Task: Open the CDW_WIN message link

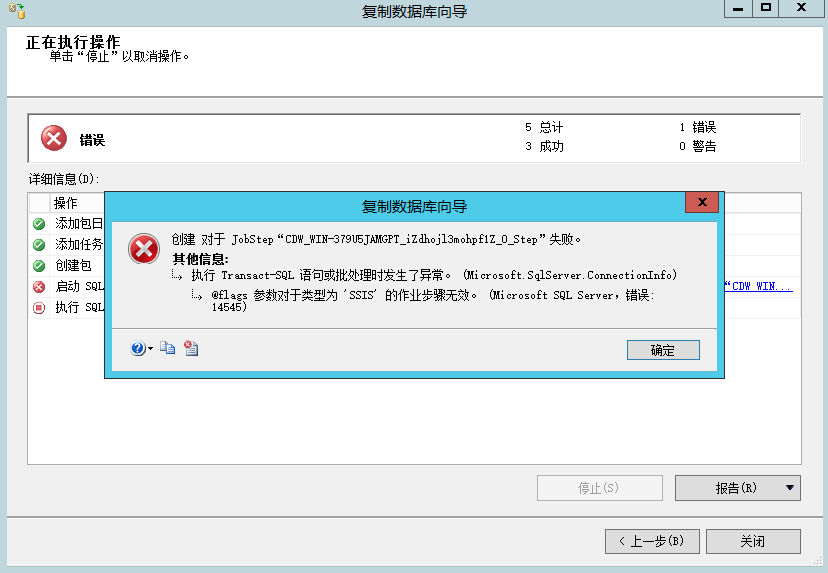Action: pyautogui.click(x=758, y=286)
